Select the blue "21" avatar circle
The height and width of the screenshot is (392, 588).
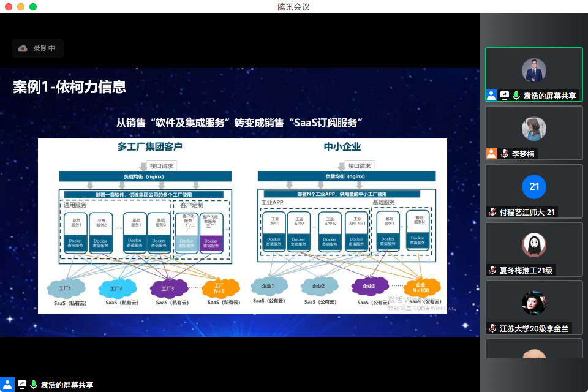[533, 186]
